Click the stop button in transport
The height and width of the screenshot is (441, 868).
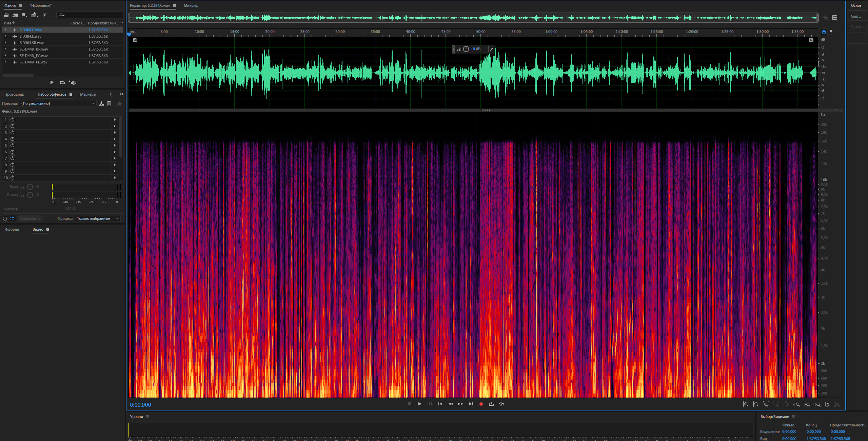click(410, 404)
